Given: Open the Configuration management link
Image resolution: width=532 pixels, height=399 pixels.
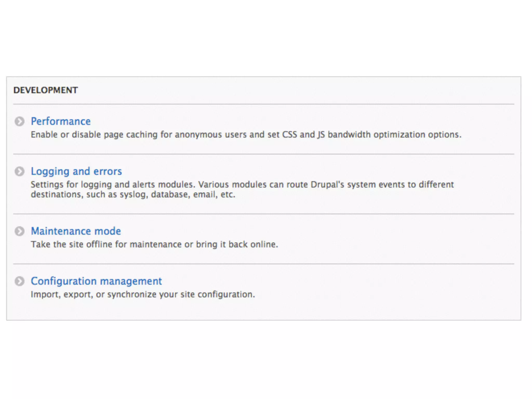Looking at the screenshot, I should [96, 281].
